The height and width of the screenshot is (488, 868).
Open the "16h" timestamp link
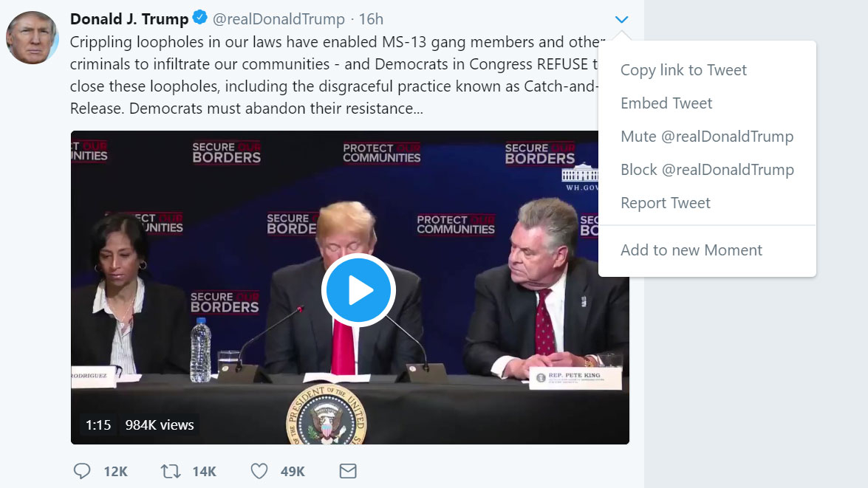point(371,19)
